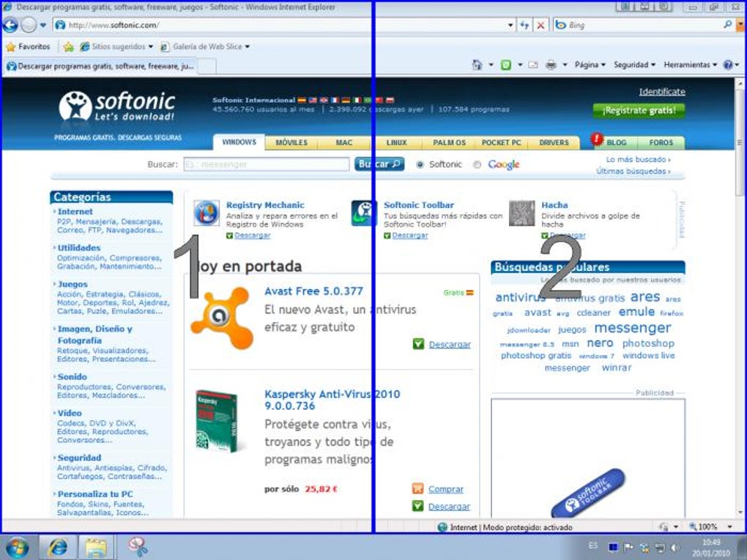The width and height of the screenshot is (747, 560).
Task: Open Internet Explorer from the taskbar
Action: click(58, 547)
